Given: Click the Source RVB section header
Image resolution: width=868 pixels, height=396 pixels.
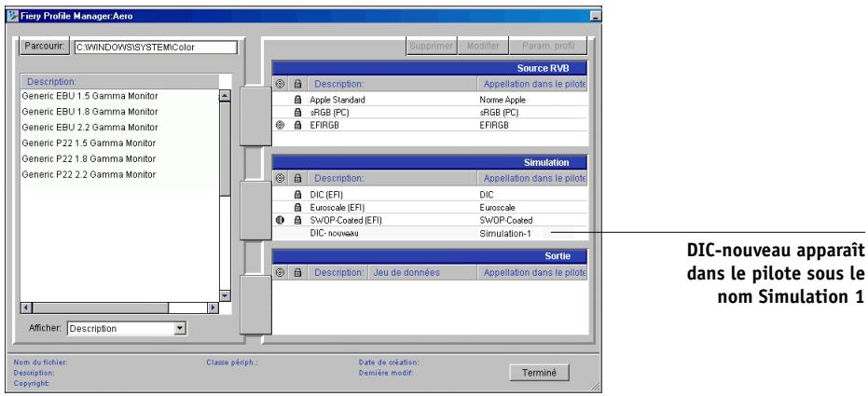Looking at the screenshot, I should click(x=430, y=69).
